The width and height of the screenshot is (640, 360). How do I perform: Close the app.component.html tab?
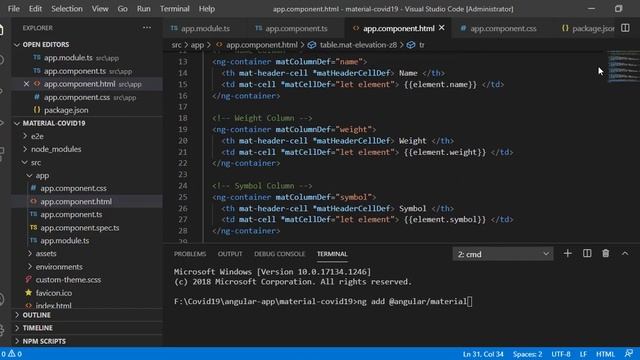pyautogui.click(x=442, y=28)
